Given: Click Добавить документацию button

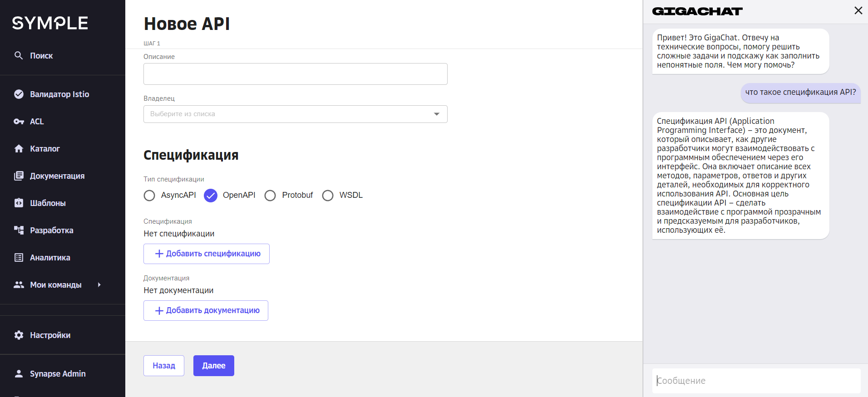Looking at the screenshot, I should pyautogui.click(x=206, y=310).
